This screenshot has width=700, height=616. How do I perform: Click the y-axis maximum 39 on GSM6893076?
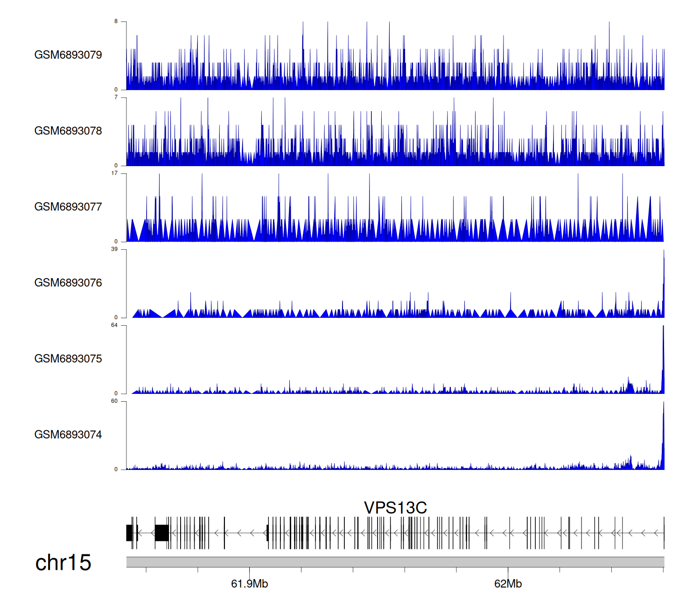(114, 249)
